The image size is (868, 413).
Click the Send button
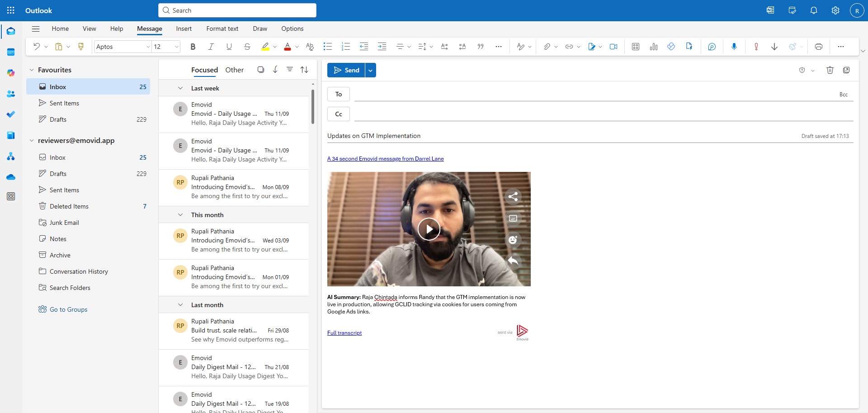[346, 70]
